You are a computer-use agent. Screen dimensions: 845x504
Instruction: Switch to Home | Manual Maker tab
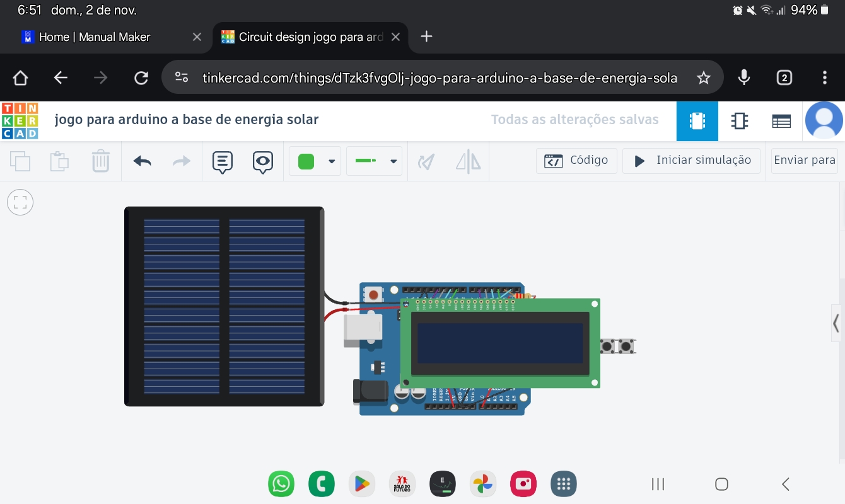[95, 37]
